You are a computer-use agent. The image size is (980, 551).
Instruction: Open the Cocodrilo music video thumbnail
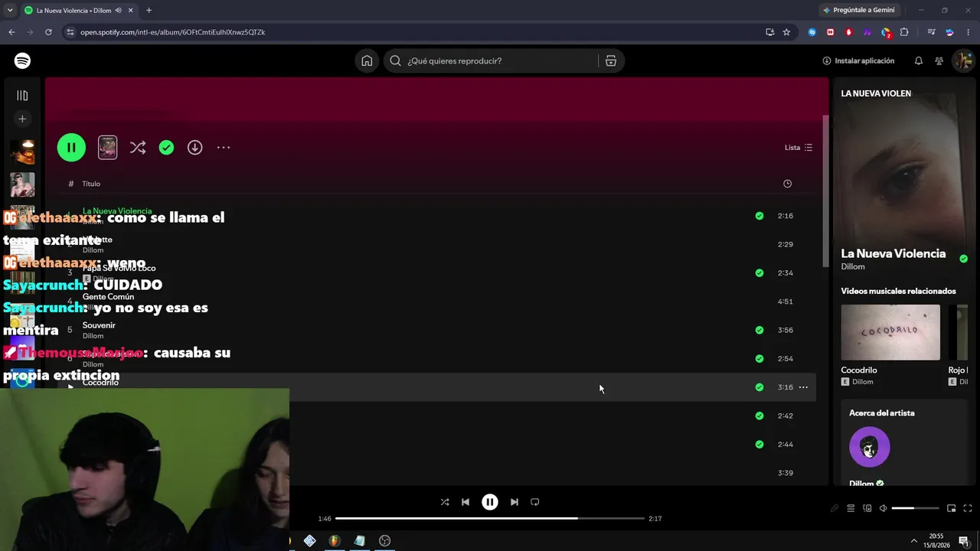pyautogui.click(x=890, y=332)
